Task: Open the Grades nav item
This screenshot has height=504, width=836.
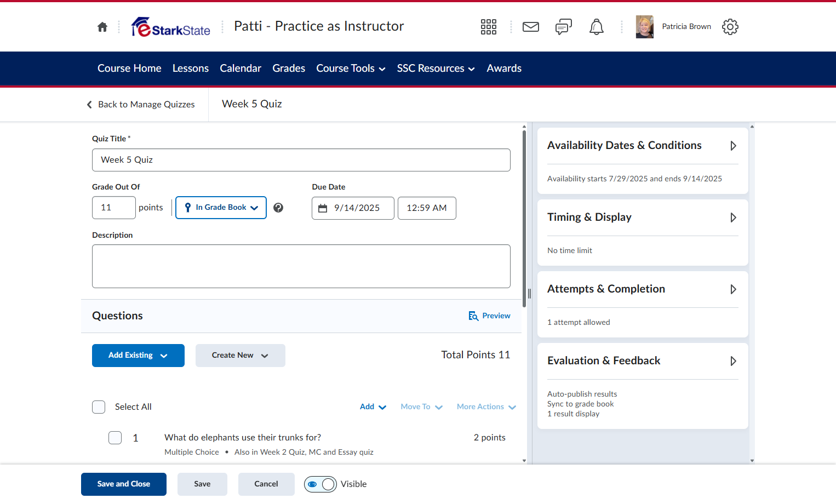Action: coord(289,68)
